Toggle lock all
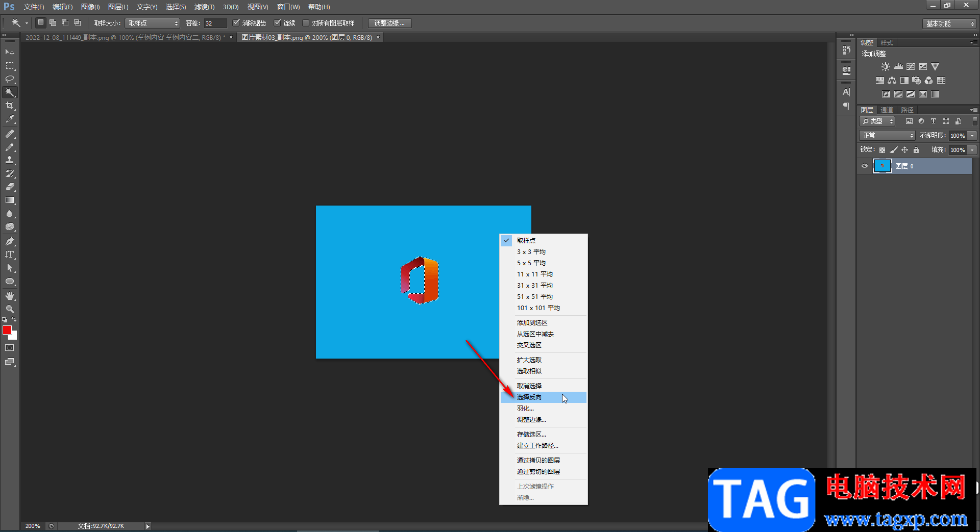Viewport: 980px width, 532px height. click(916, 150)
